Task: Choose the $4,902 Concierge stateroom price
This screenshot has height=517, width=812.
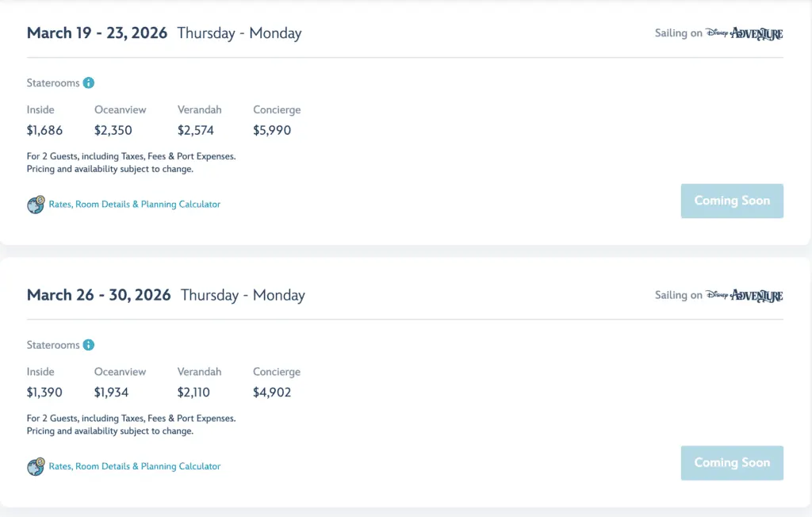Action: [x=272, y=392]
